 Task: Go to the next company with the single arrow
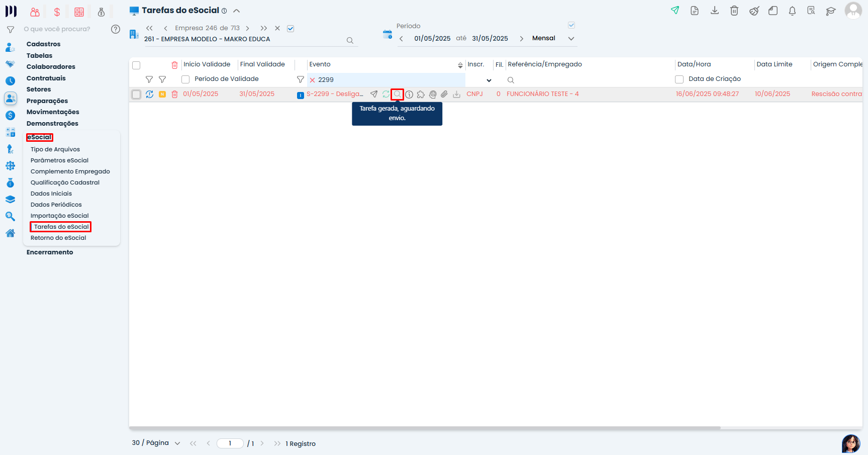[x=248, y=29]
